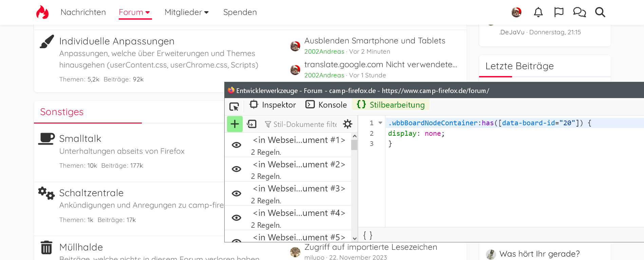Open the site search magnifier
The width and height of the screenshot is (644, 260).
pos(600,12)
